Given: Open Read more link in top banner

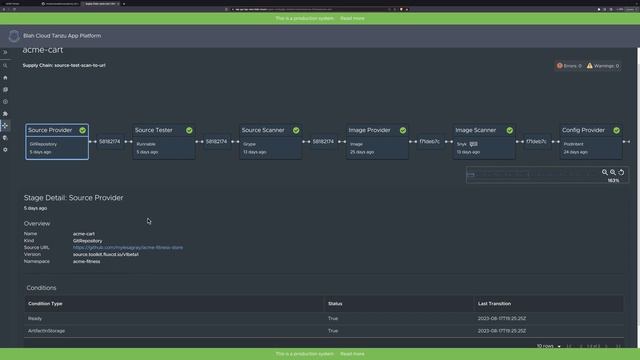Looking at the screenshot, I should click(352, 18).
